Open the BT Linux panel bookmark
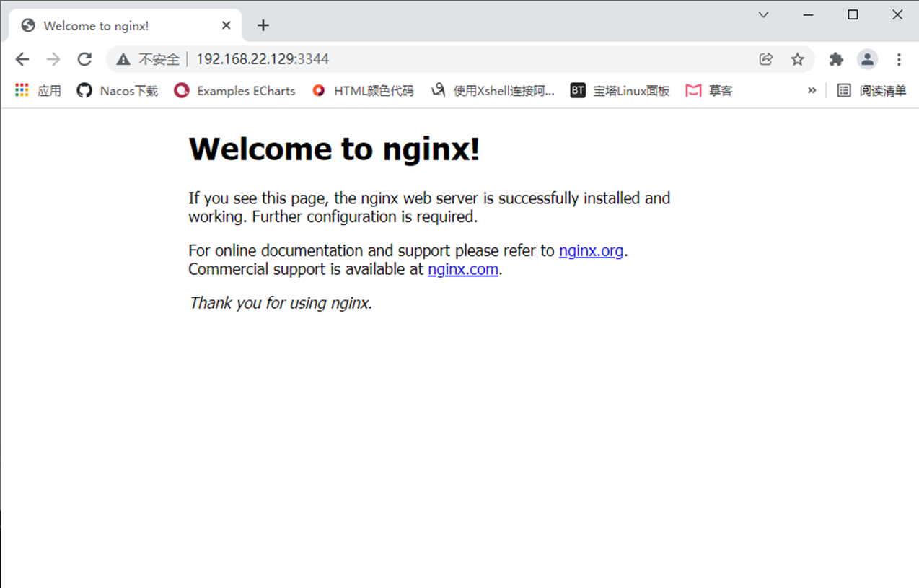This screenshot has height=588, width=919. tap(620, 90)
